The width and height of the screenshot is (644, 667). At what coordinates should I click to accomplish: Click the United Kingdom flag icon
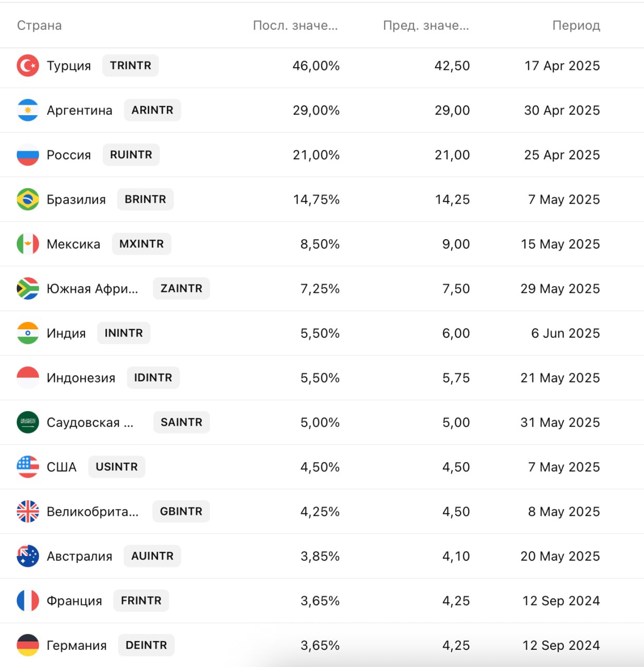point(28,511)
